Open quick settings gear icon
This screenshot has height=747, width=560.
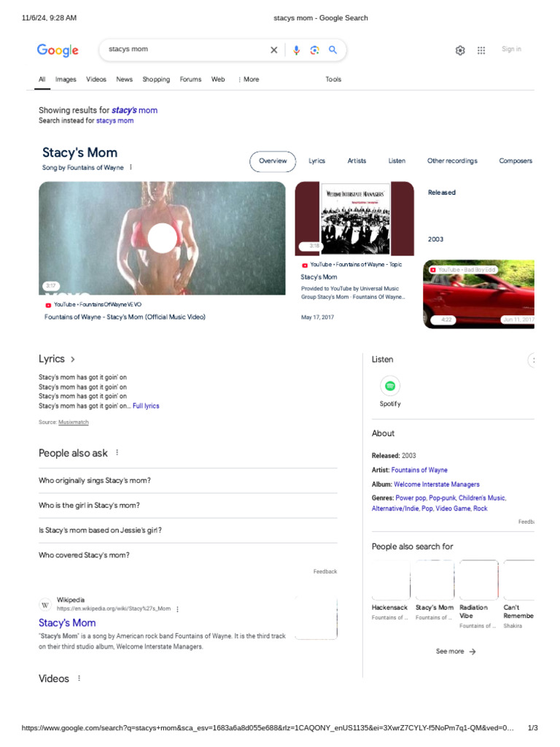pyautogui.click(x=460, y=50)
